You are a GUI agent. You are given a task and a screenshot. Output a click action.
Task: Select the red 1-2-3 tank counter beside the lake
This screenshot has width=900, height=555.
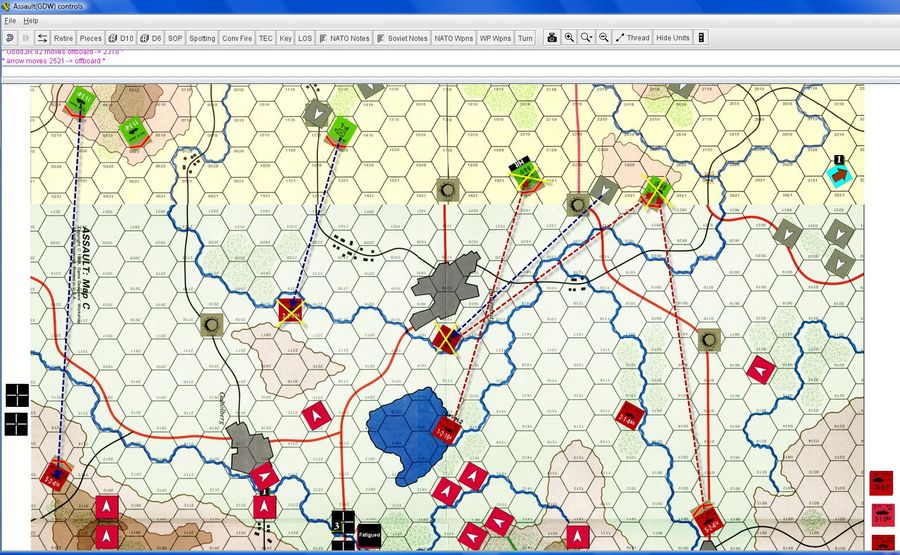coord(447,430)
